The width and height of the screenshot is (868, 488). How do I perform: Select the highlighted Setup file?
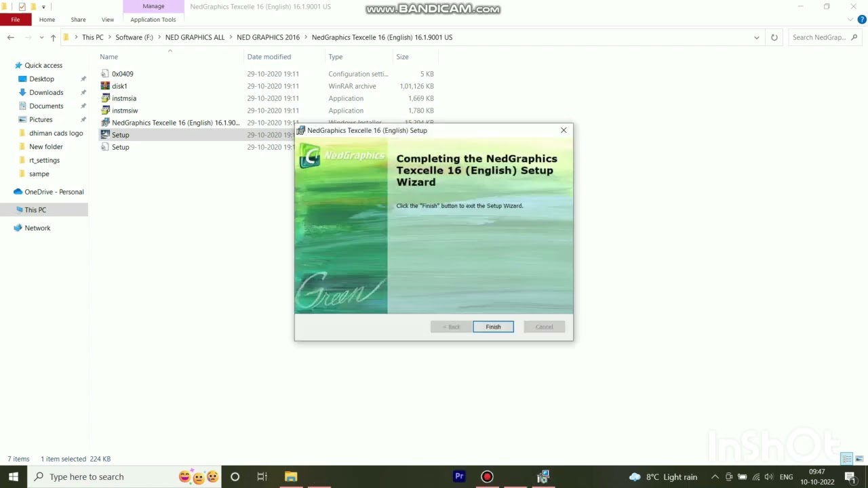pos(120,135)
